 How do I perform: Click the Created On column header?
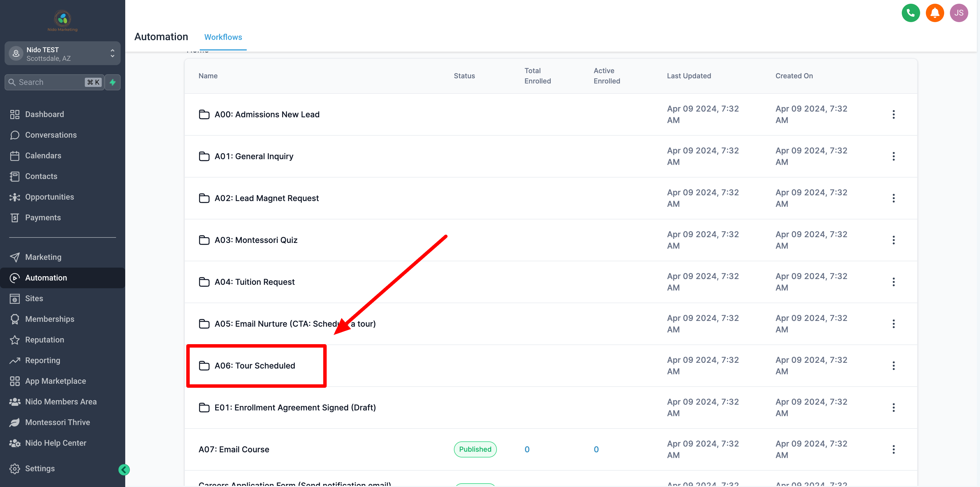(x=794, y=76)
